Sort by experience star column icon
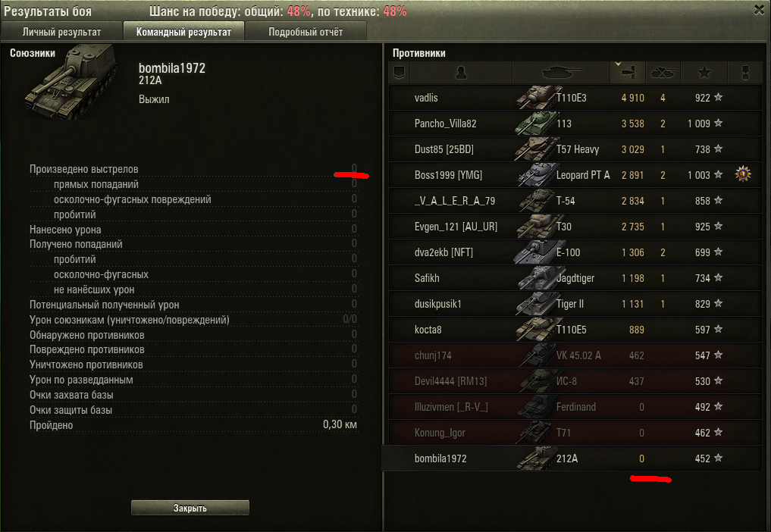 (704, 73)
